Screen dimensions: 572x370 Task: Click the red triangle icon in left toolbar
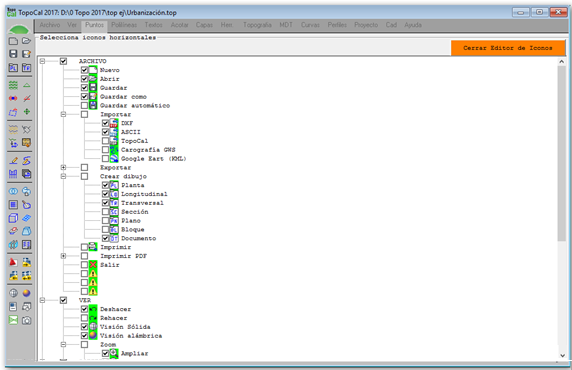point(13,262)
